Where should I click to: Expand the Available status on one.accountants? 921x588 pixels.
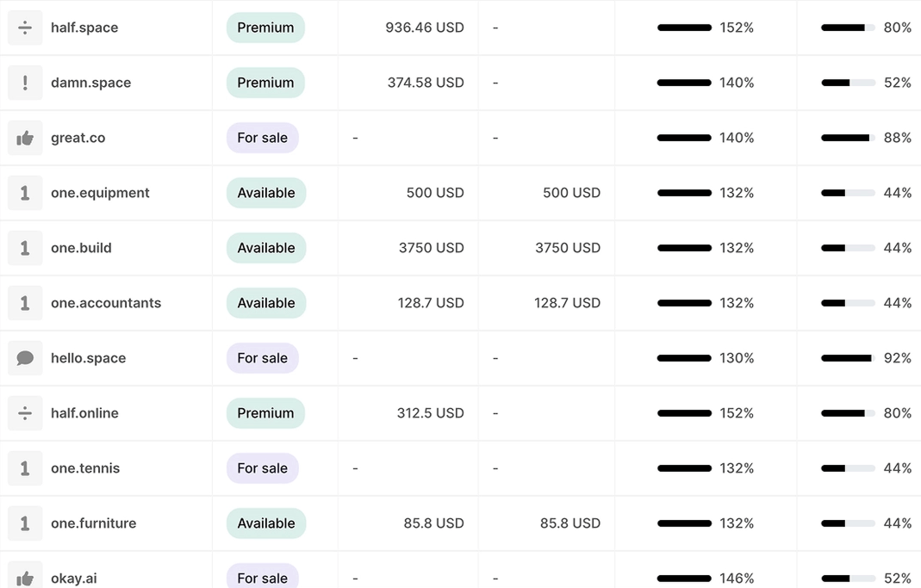(265, 303)
